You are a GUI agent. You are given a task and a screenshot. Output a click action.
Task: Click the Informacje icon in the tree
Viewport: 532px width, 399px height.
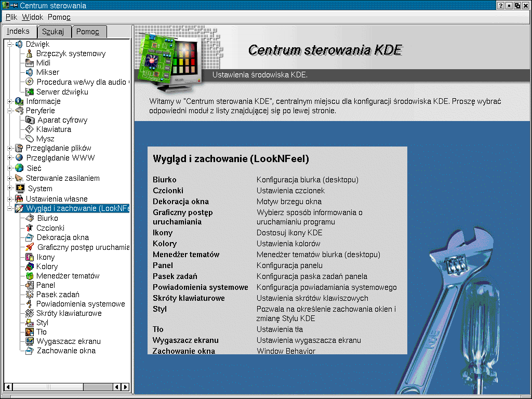[x=19, y=101]
